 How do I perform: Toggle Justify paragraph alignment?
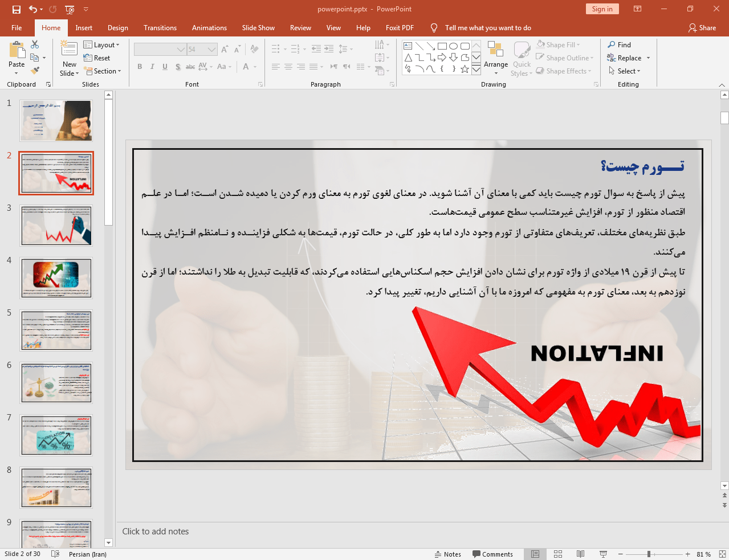click(x=313, y=67)
